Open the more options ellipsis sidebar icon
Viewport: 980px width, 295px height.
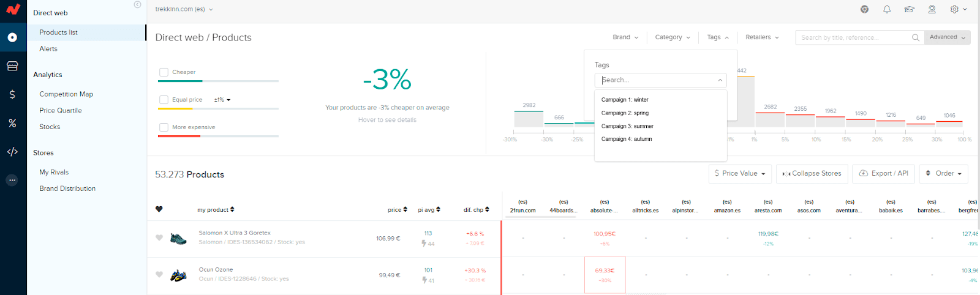[x=12, y=180]
